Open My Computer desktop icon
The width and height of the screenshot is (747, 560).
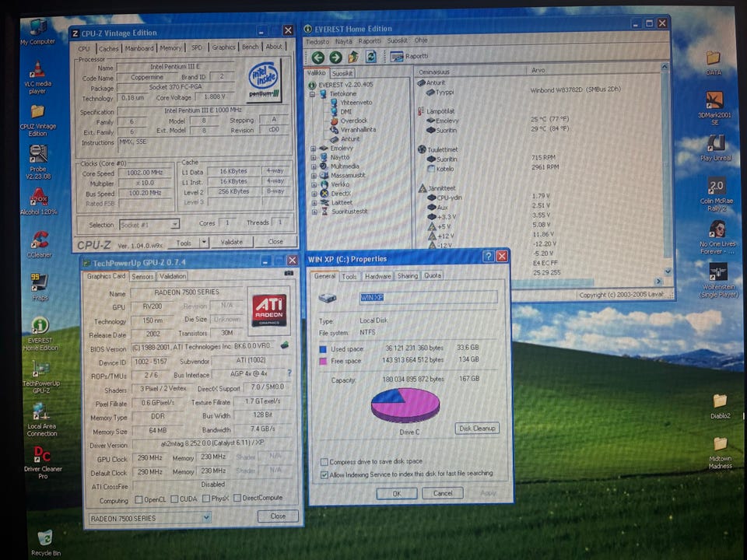pos(37,31)
